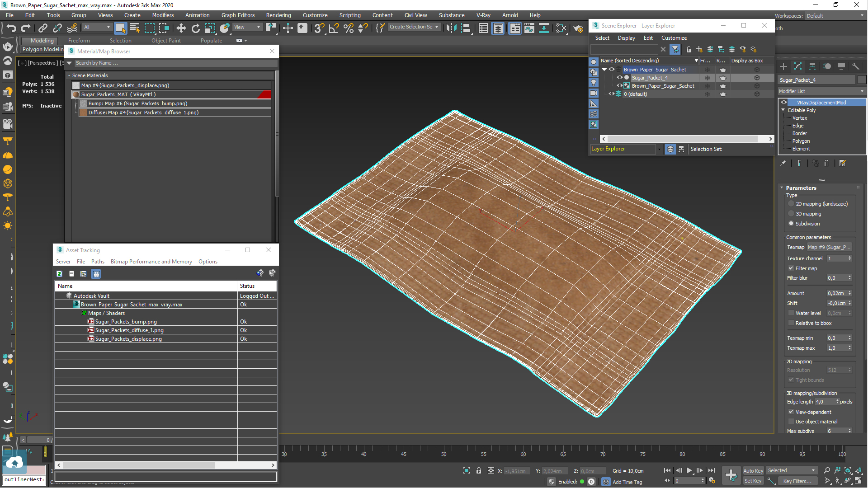Viewport: 868px width, 488px height.
Task: Open the Hierarchy command panel tab
Action: coord(812,66)
